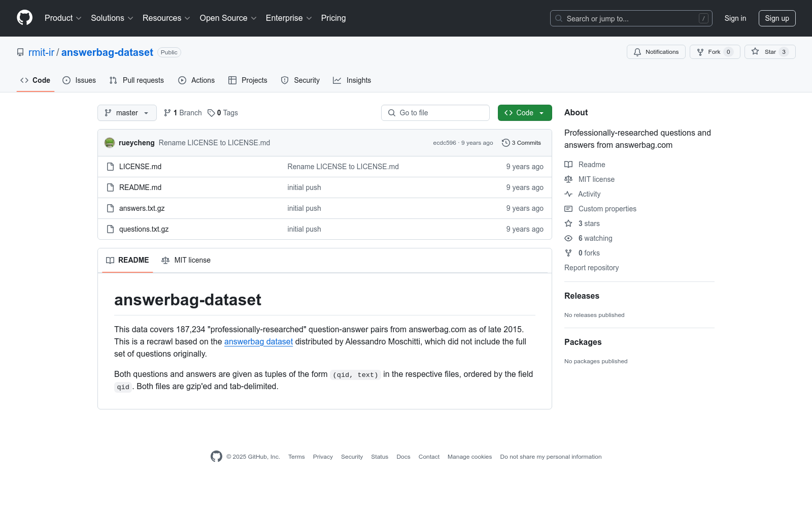Open the latest commit message in header
The height and width of the screenshot is (508, 812).
coord(214,143)
